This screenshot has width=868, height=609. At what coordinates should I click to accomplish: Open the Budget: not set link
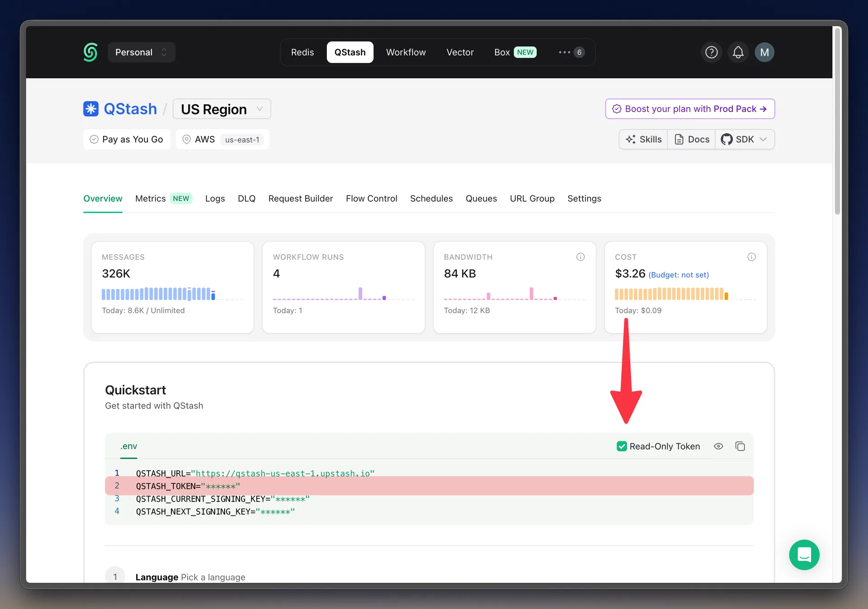click(x=679, y=275)
